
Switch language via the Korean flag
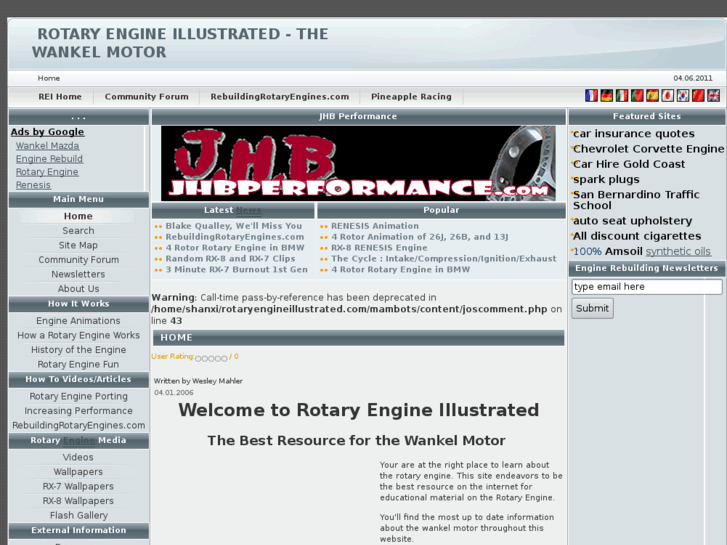coord(683,96)
